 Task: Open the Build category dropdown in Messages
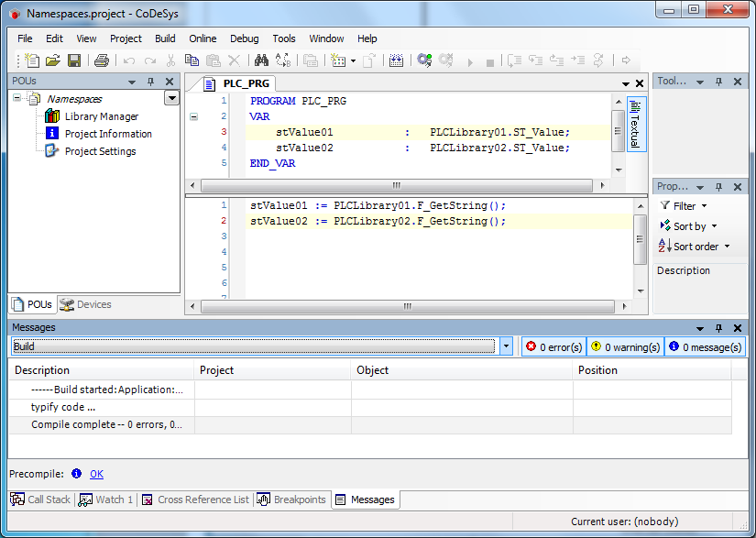tap(507, 346)
